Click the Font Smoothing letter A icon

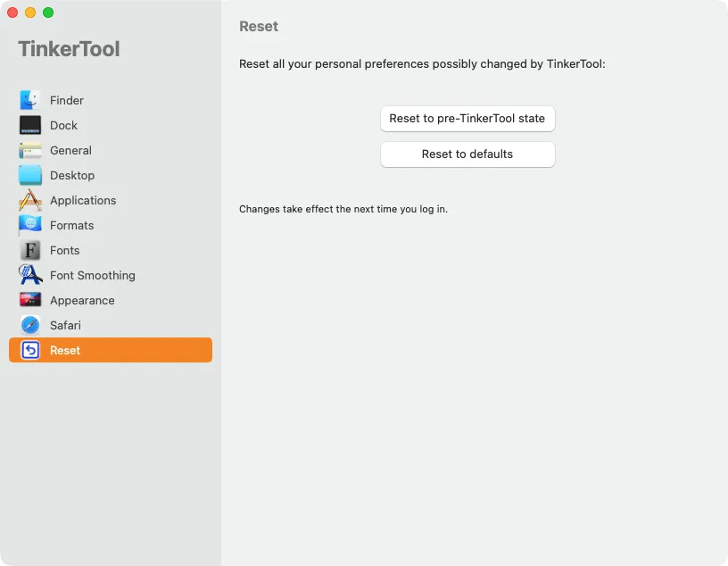(30, 275)
